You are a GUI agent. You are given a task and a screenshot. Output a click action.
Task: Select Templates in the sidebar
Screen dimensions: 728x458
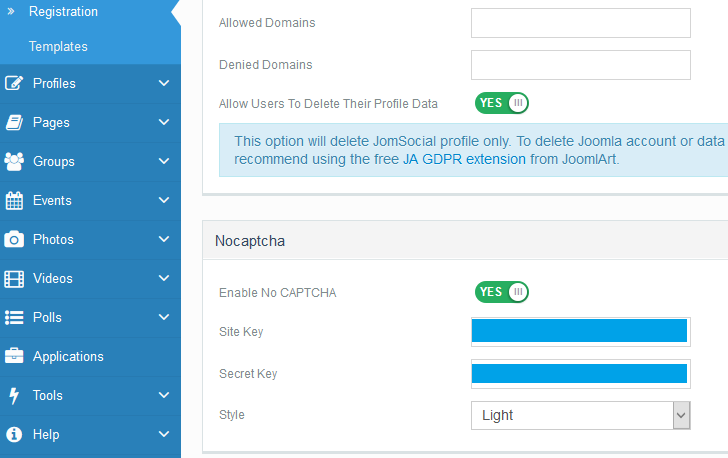58,47
